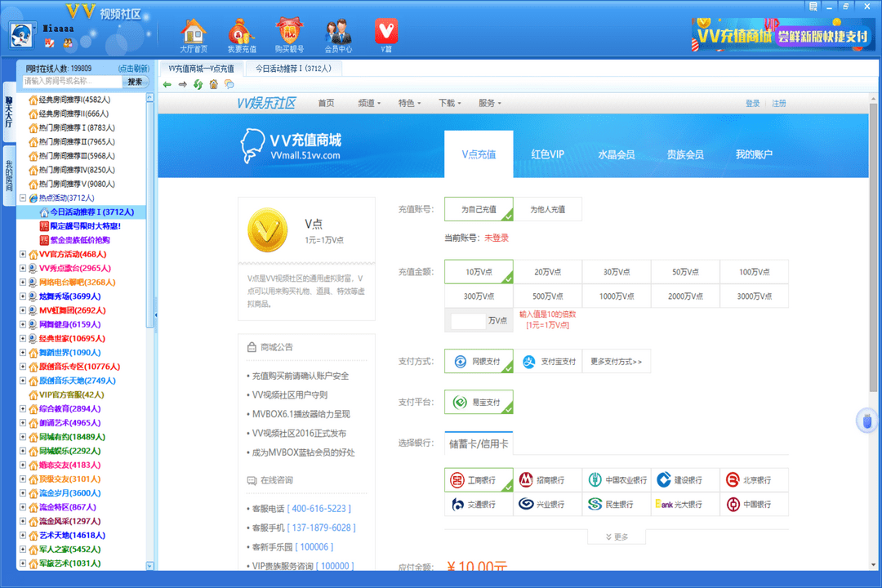Select 支付宝支付 payment method
The image size is (882, 588).
[550, 361]
